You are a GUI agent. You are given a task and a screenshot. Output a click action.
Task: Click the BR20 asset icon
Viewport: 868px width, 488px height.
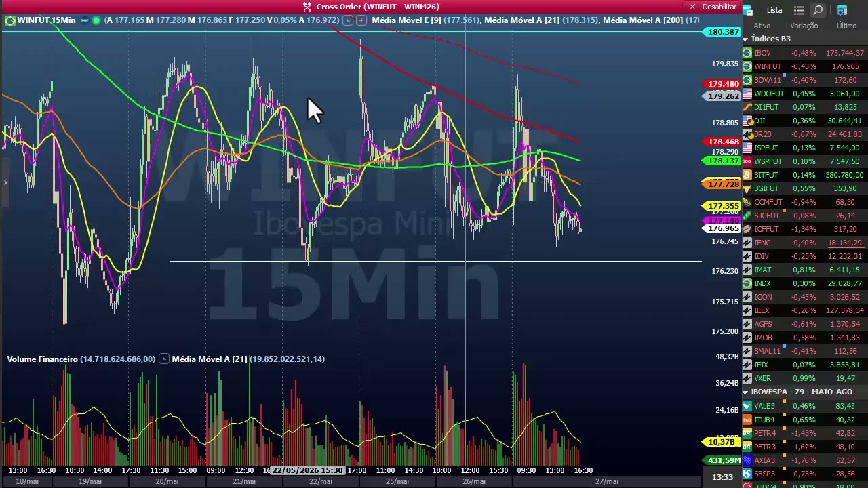(x=747, y=134)
